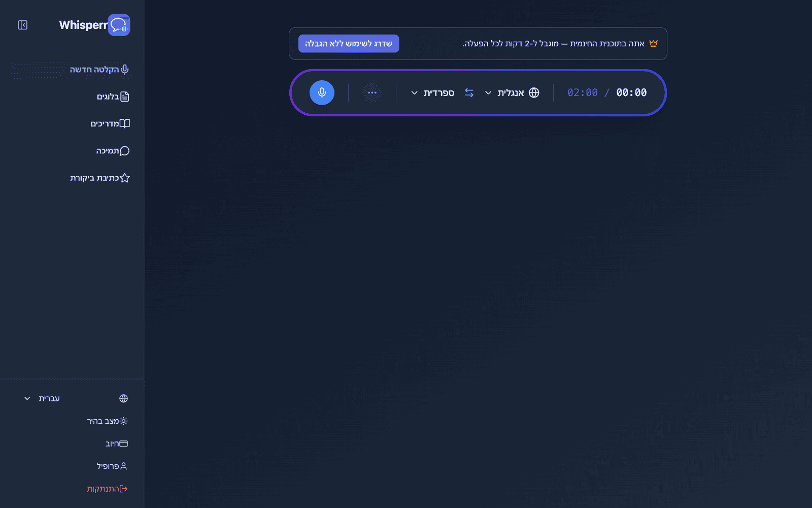Click the credit card icon beside חיוב
The height and width of the screenshot is (508, 812).
pos(123,443)
